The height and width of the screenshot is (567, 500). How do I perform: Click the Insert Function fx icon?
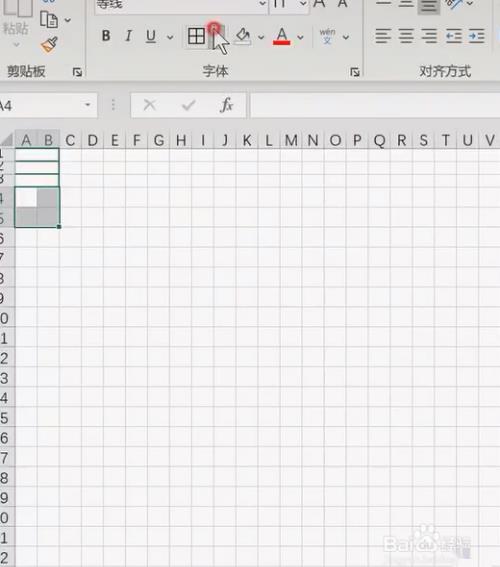[x=226, y=105]
